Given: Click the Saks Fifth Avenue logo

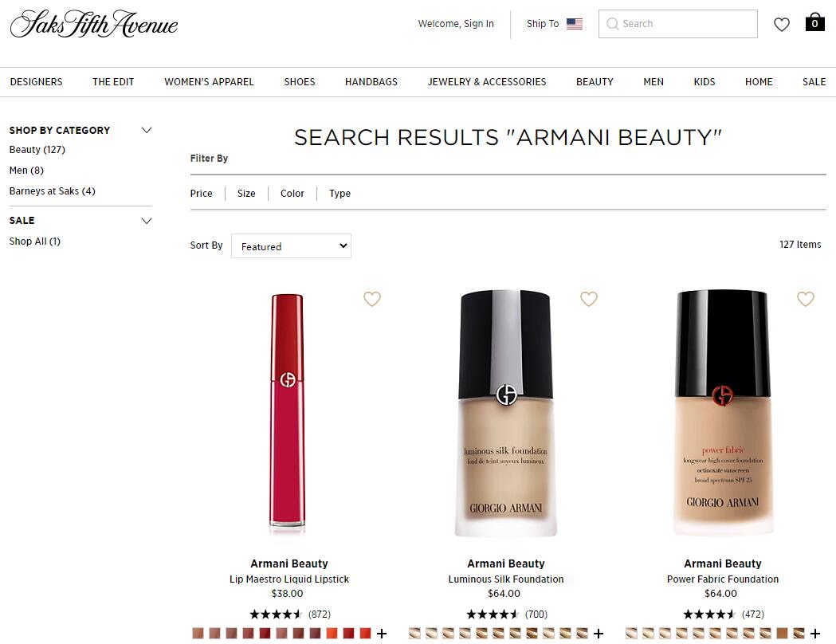Looking at the screenshot, I should tap(94, 24).
